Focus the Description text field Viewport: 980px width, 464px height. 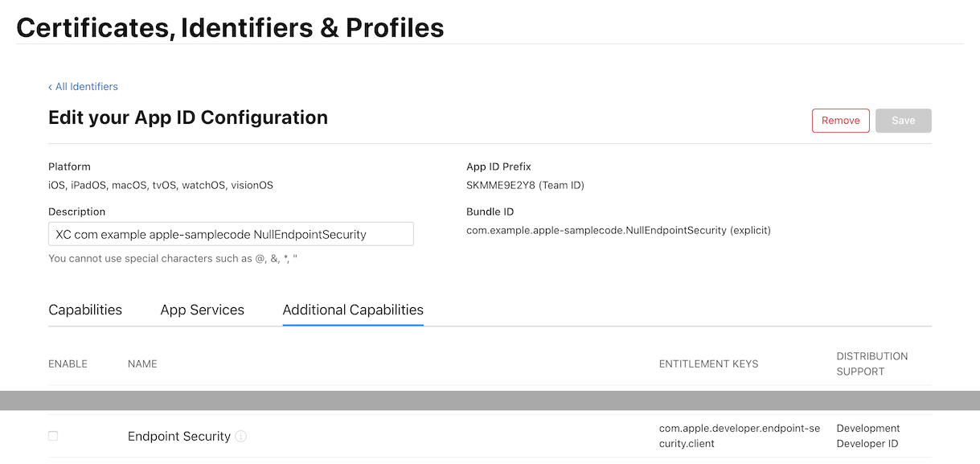click(x=231, y=234)
